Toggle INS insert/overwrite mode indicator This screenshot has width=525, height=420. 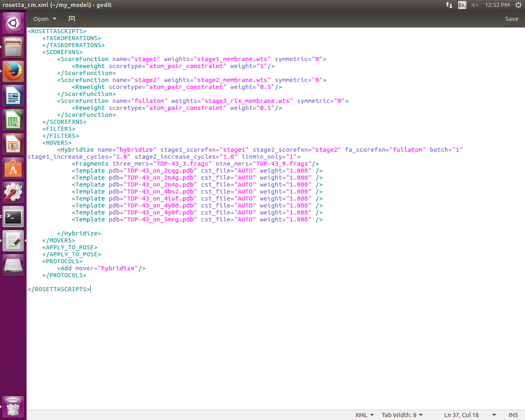click(x=513, y=415)
